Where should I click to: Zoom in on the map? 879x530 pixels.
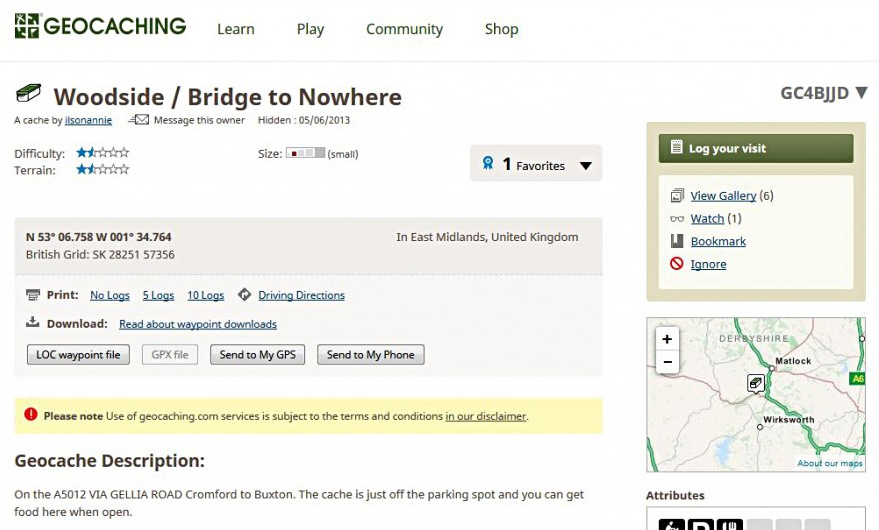click(x=667, y=339)
